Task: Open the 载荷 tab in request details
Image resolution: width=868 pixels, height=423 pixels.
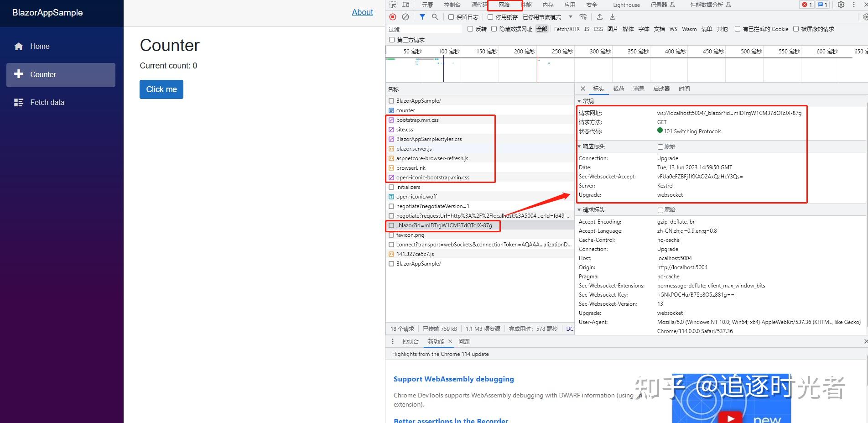Action: tap(619, 89)
